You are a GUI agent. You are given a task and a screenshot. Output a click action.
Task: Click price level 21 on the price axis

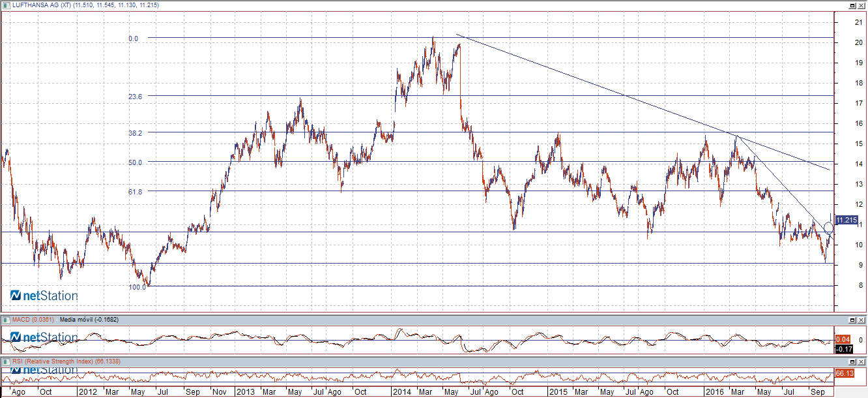pos(858,22)
